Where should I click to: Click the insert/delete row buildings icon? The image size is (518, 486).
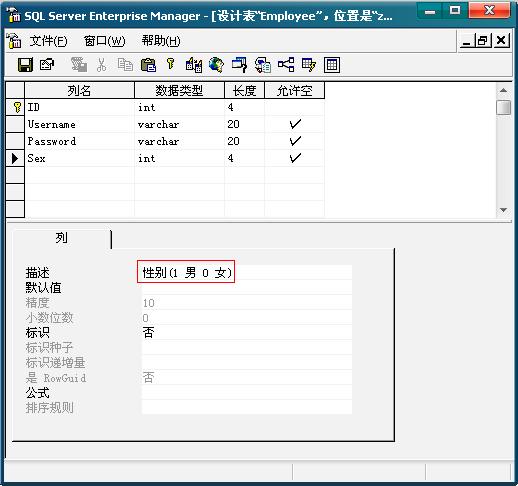tap(194, 65)
